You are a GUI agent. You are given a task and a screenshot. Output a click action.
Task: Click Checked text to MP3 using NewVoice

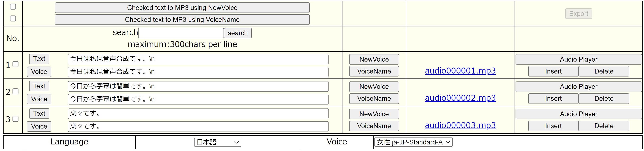click(182, 8)
